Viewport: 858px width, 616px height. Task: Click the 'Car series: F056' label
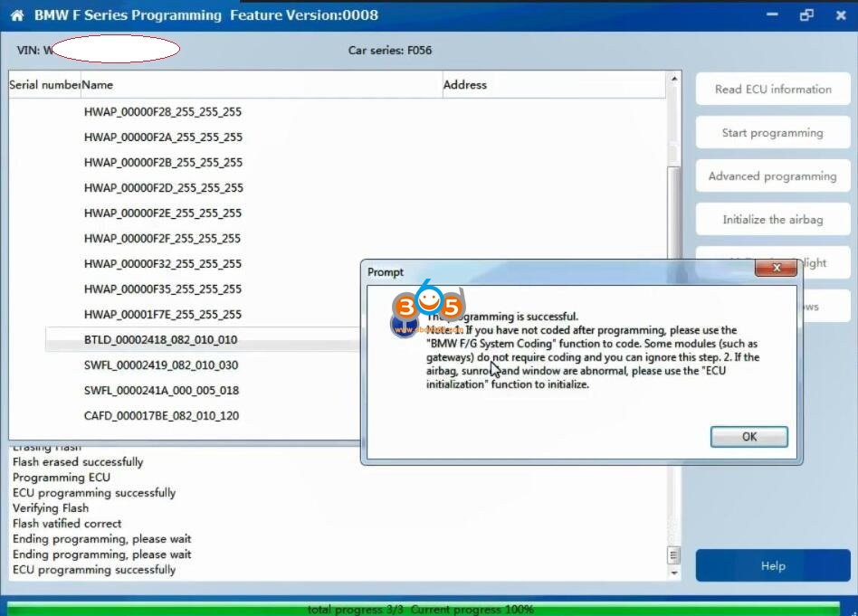click(389, 51)
